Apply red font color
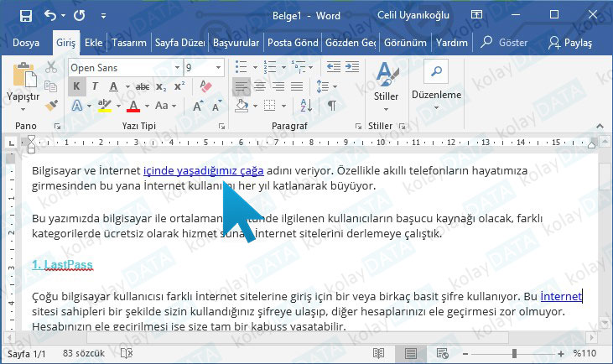The width and height of the screenshot is (613, 364). point(133,106)
